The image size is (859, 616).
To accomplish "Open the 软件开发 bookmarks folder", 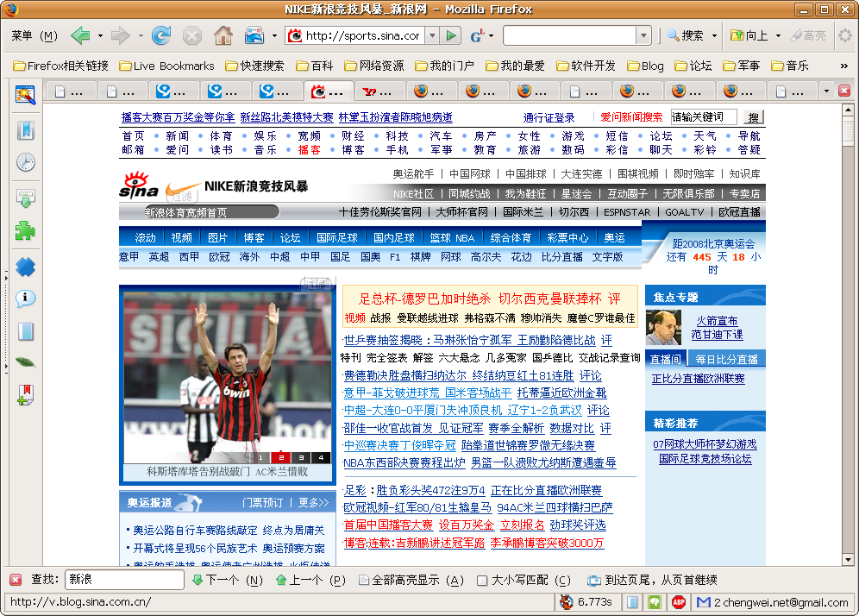I will [586, 66].
